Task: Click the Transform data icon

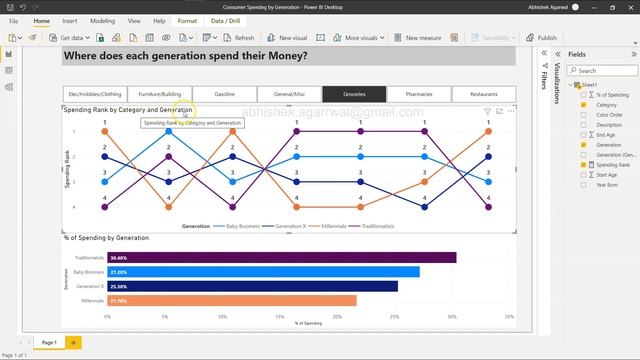Action: tap(207, 38)
